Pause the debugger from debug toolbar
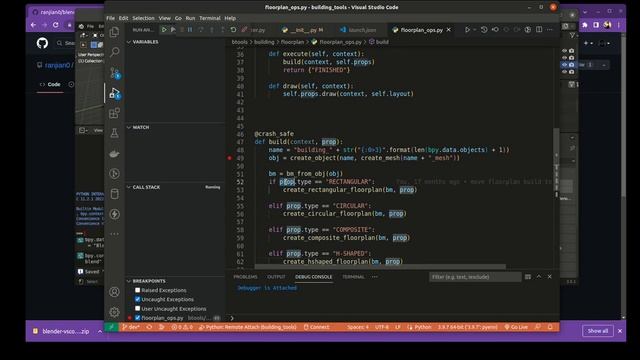 190,30
